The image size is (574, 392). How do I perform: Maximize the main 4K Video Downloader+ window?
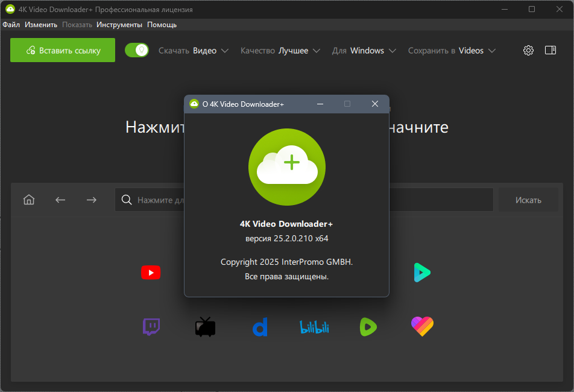[532, 9]
